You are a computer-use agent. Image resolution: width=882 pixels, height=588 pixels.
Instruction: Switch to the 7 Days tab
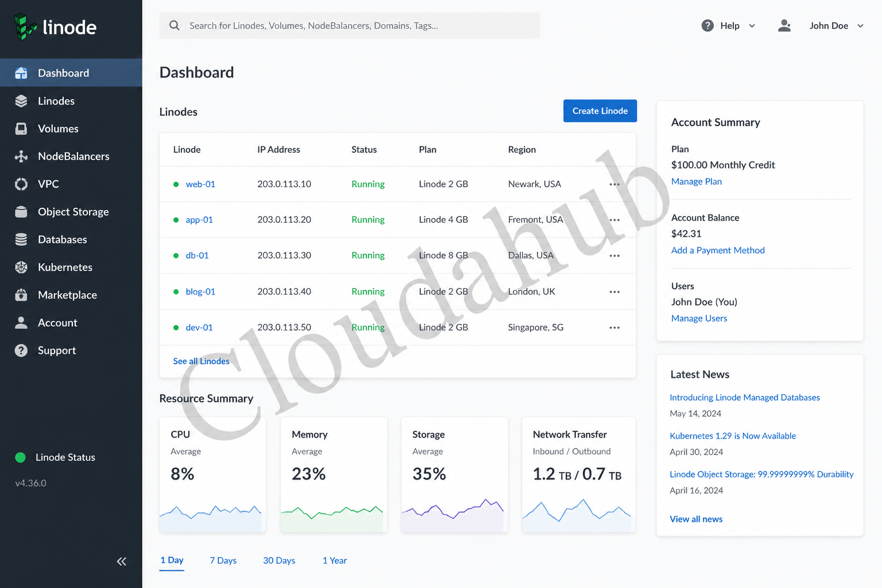[x=223, y=560]
